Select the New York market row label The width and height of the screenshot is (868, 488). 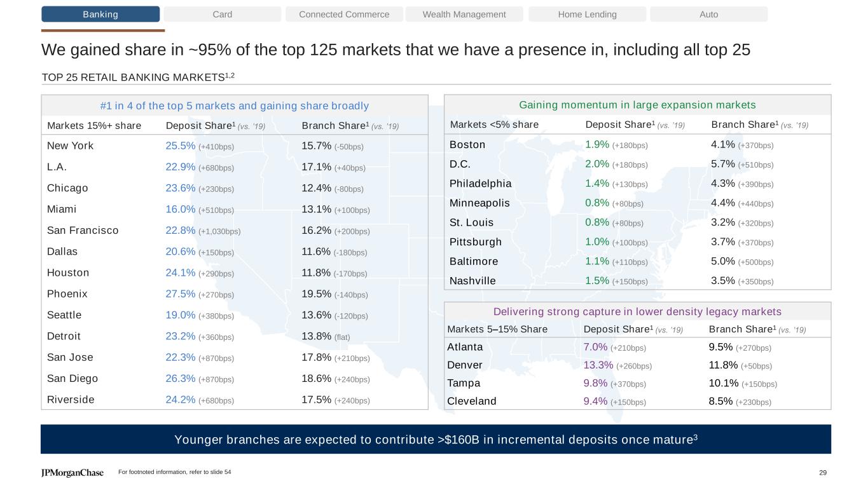pos(70,146)
